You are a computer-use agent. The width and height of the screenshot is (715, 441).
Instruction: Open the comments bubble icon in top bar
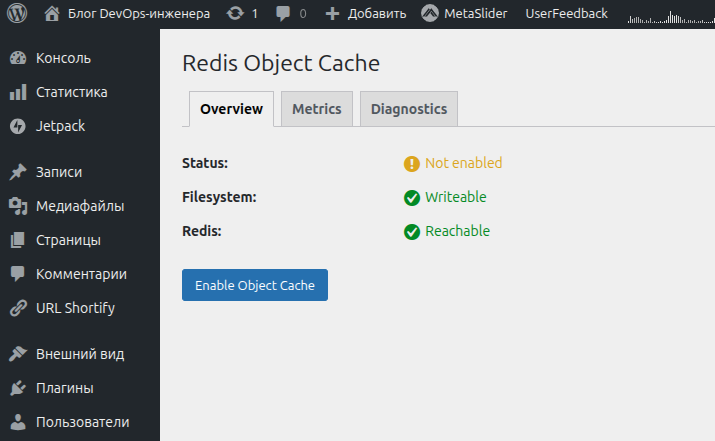(x=283, y=14)
